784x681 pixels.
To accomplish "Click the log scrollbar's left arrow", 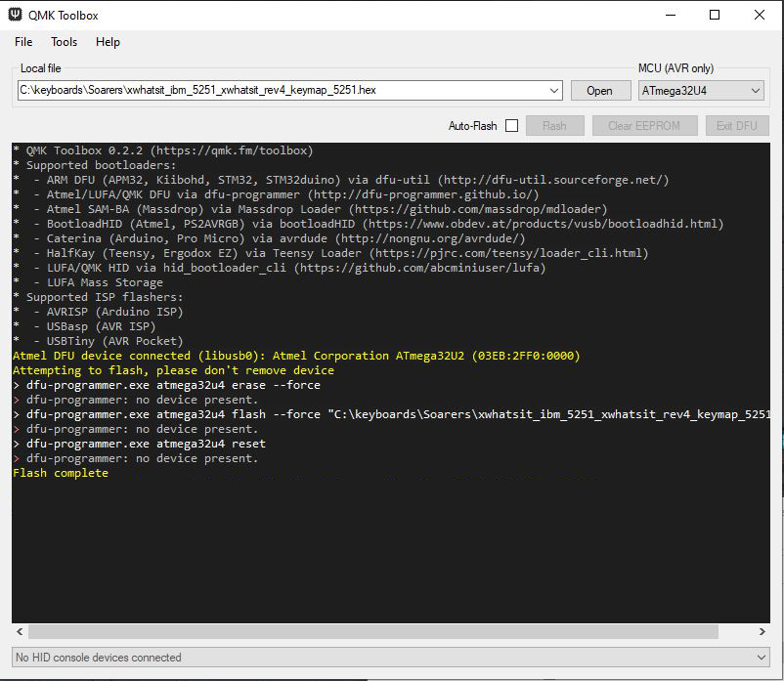I will [20, 631].
